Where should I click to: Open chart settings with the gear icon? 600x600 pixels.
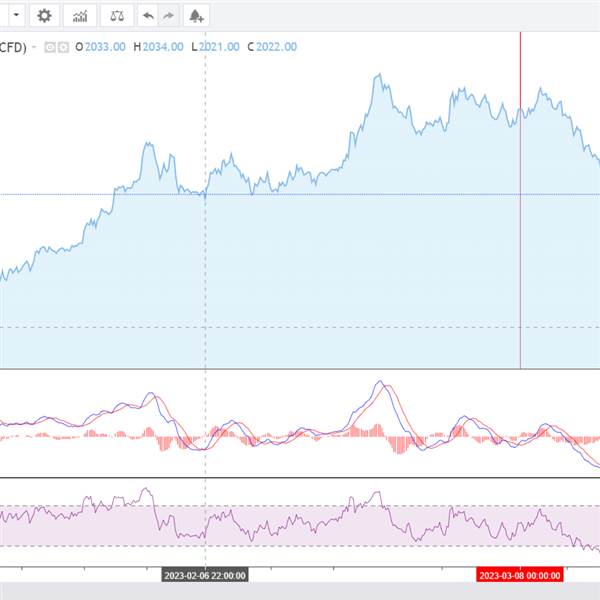click(x=44, y=15)
